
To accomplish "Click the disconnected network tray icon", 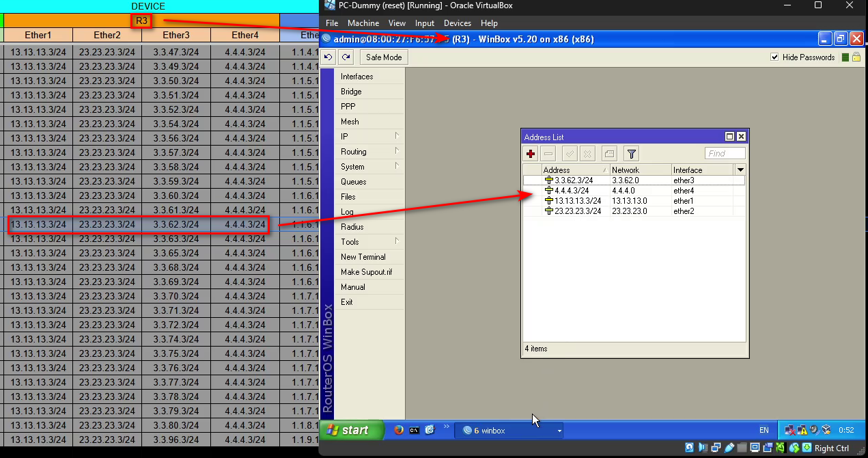I will coord(790,430).
